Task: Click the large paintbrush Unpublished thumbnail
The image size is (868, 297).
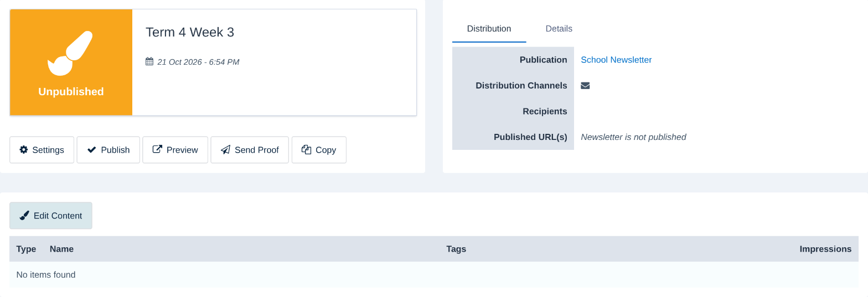Action: [x=71, y=62]
